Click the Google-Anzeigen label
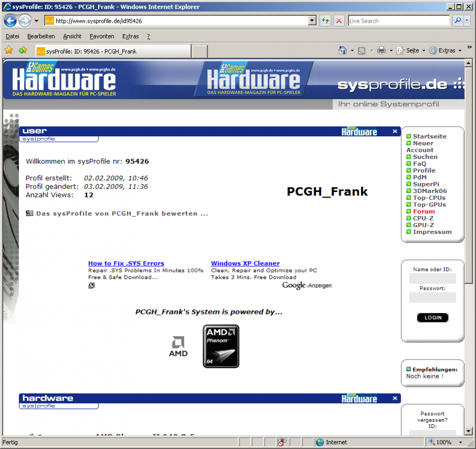The width and height of the screenshot is (476, 449). (307, 285)
